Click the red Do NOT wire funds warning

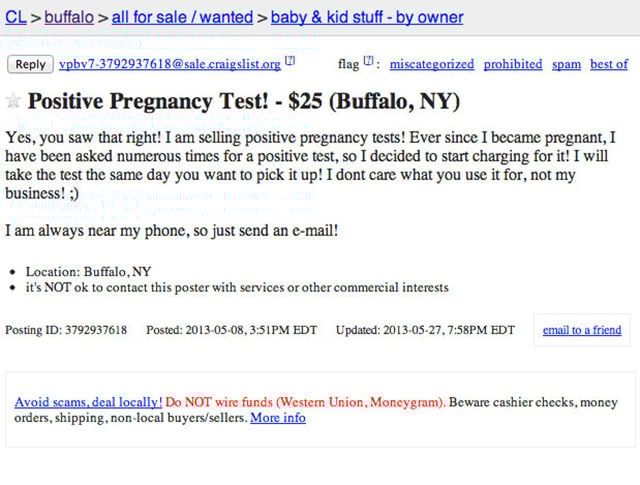pos(305,402)
